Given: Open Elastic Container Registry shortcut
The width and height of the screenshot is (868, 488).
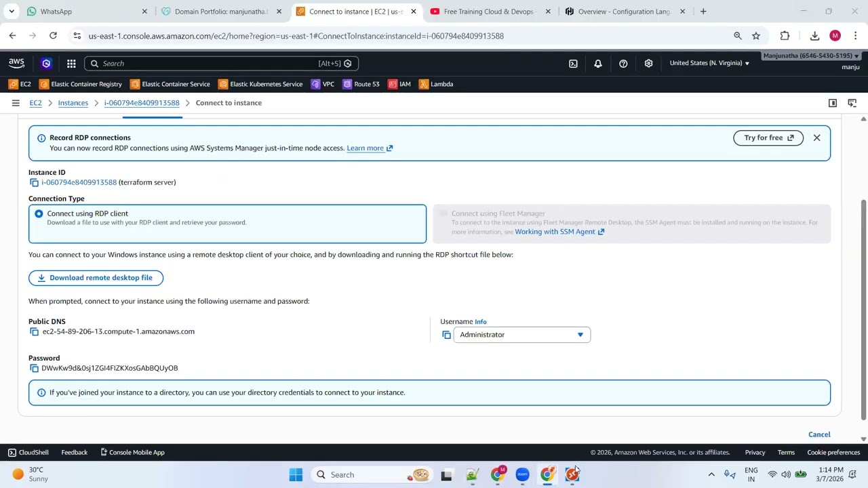Looking at the screenshot, I should (x=81, y=84).
